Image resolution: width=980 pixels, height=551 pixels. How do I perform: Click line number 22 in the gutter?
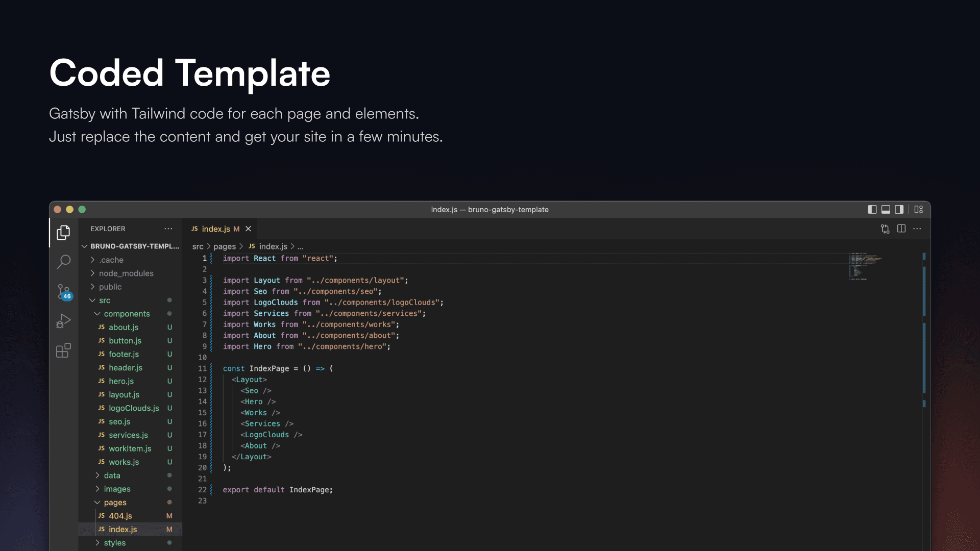[x=203, y=490]
